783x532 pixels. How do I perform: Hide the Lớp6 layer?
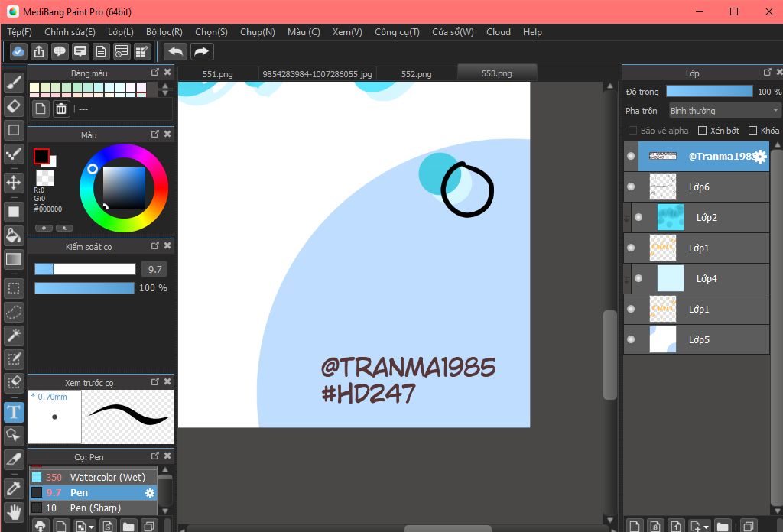coord(631,187)
